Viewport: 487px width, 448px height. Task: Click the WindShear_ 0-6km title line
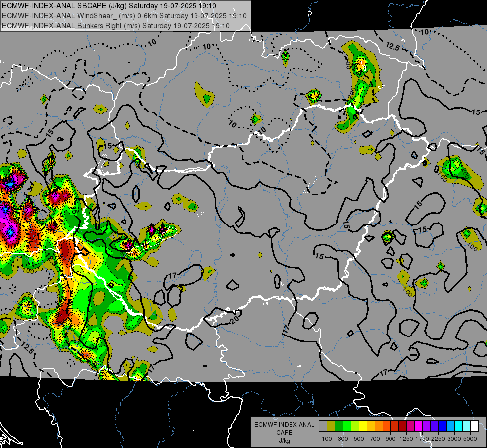point(124,16)
